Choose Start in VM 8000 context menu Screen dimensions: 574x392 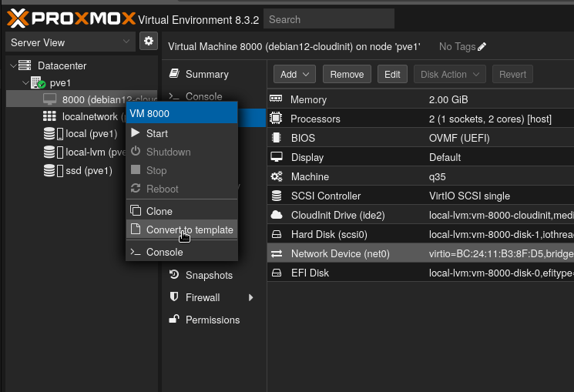pyautogui.click(x=182, y=133)
